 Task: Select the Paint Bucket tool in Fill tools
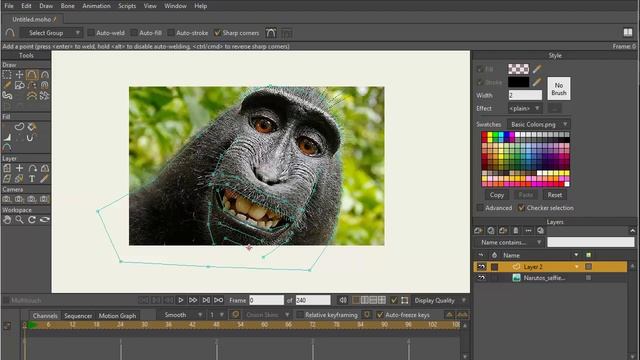(x=32, y=127)
